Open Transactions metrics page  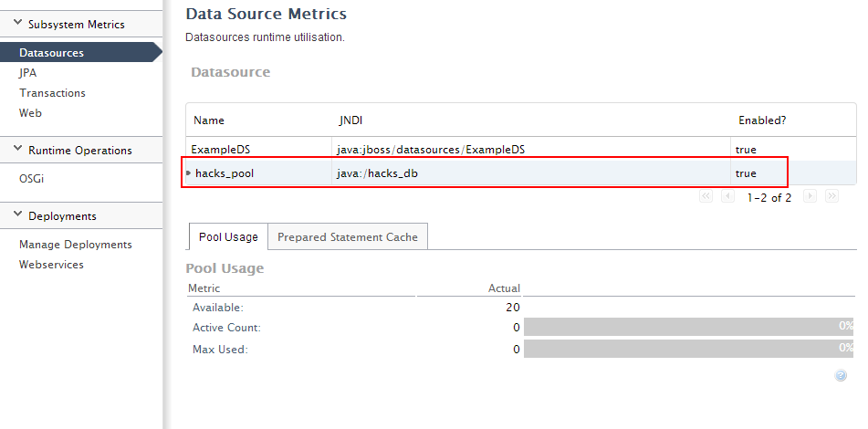52,93
